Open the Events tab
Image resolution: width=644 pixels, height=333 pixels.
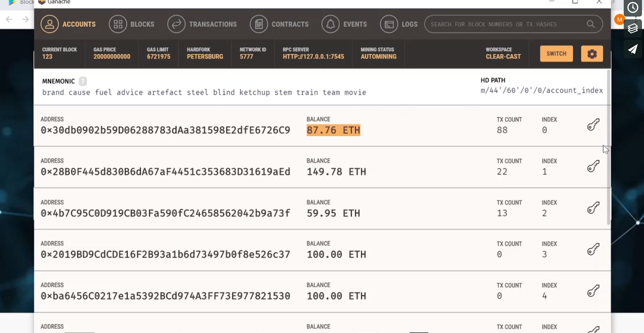(344, 24)
